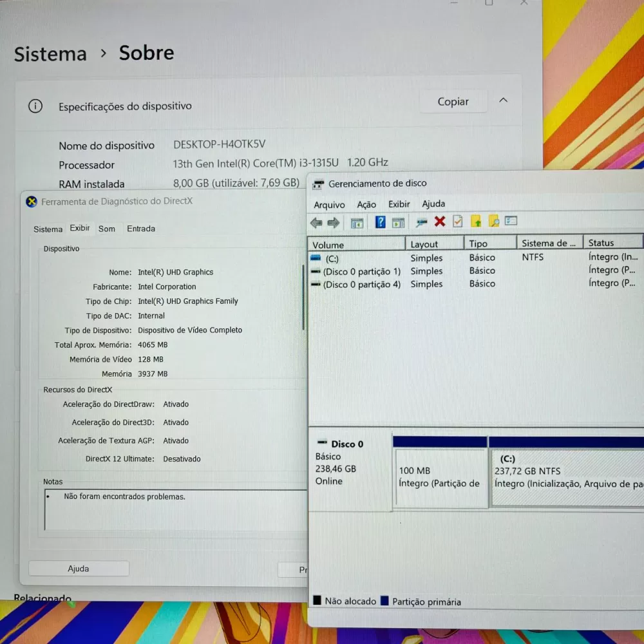This screenshot has width=644, height=644.
Task: Click Total Aprox. Memória value 4065 MB
Action: (x=153, y=345)
